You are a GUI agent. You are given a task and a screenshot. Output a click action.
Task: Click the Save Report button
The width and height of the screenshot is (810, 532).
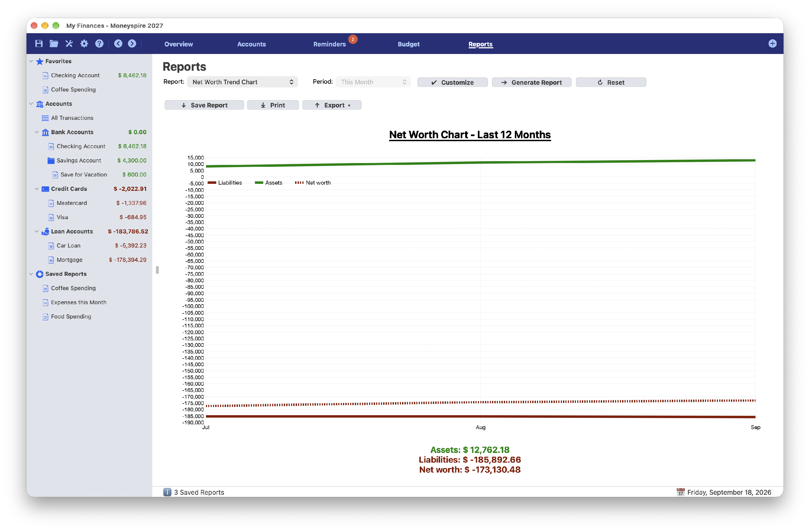click(x=204, y=105)
